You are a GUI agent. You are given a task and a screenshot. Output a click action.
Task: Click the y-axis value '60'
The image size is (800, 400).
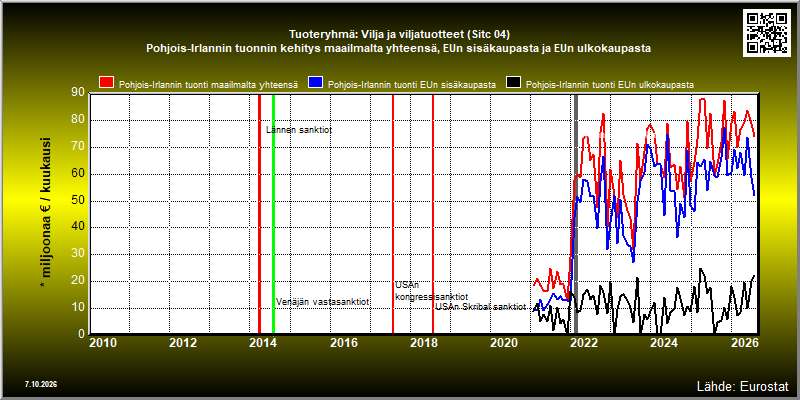78,173
